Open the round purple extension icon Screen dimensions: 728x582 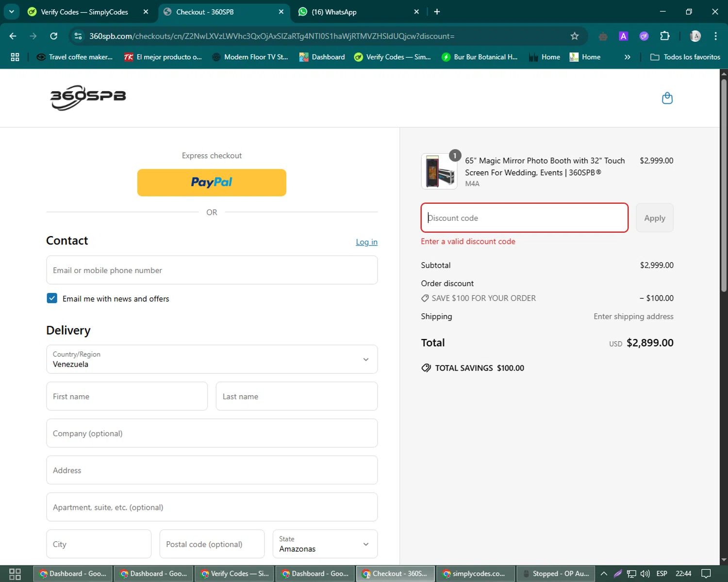point(644,36)
